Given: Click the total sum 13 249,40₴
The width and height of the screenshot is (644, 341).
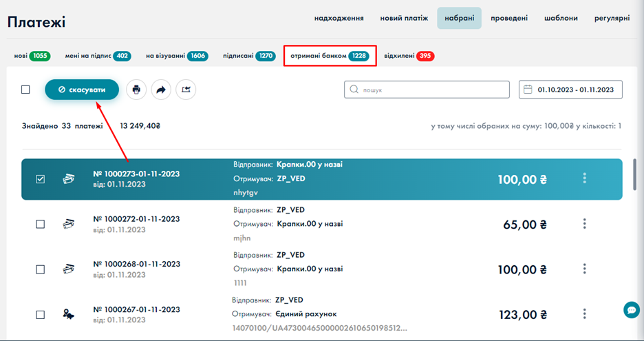Looking at the screenshot, I should point(140,126).
